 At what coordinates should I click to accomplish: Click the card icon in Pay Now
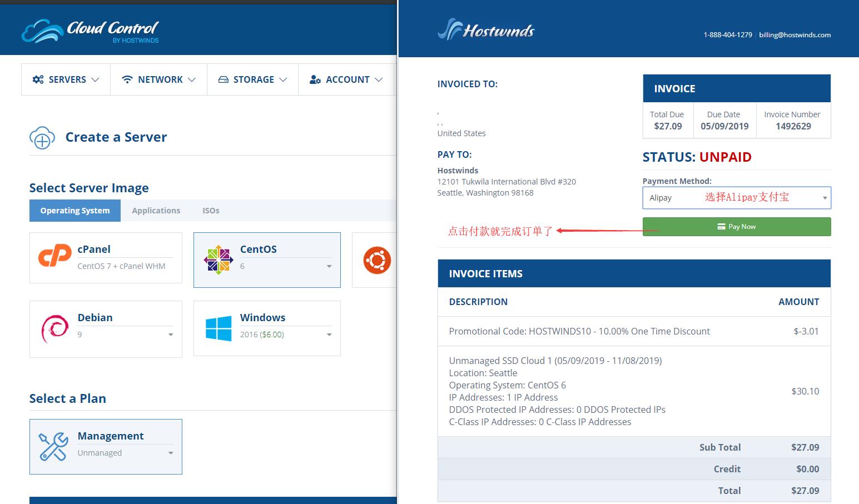click(x=721, y=227)
